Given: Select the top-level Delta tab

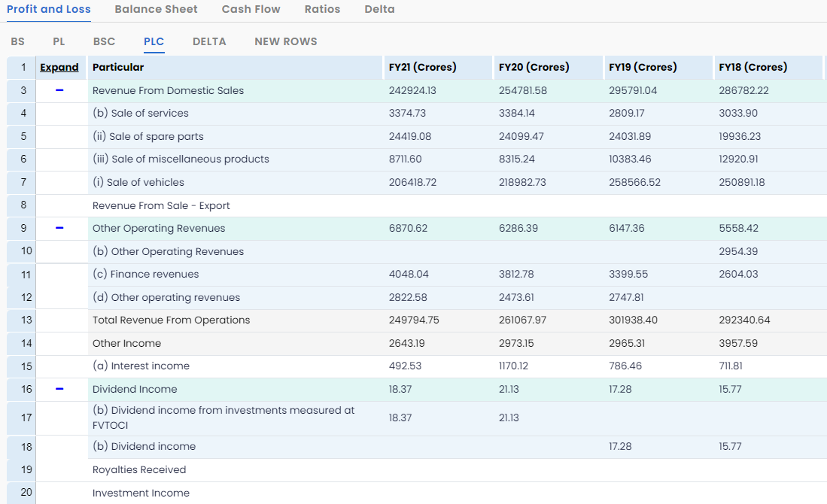Looking at the screenshot, I should point(379,9).
